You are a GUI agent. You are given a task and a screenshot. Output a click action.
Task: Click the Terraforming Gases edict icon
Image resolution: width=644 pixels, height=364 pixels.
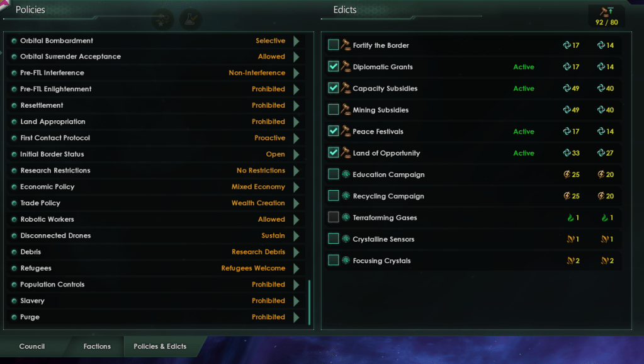(346, 217)
